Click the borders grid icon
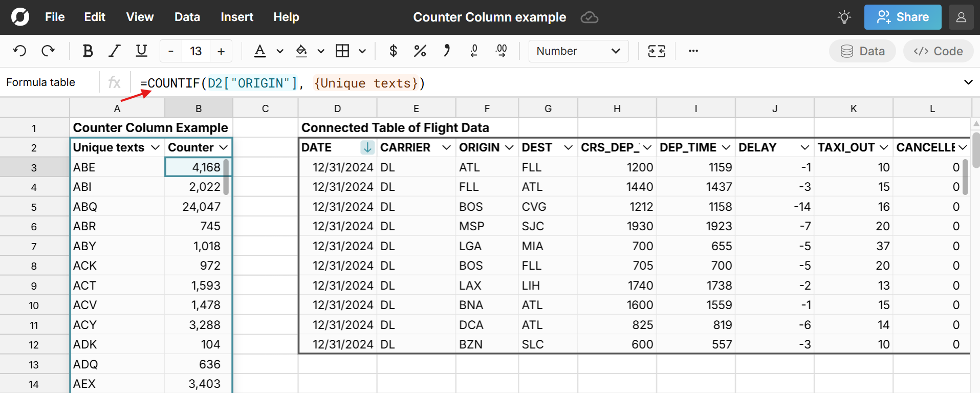This screenshot has height=393, width=980. coord(342,51)
